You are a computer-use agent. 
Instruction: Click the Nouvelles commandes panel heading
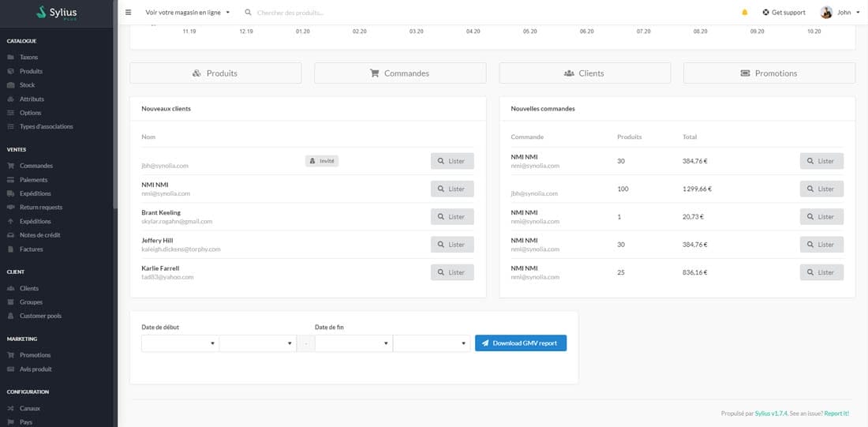pyautogui.click(x=543, y=109)
